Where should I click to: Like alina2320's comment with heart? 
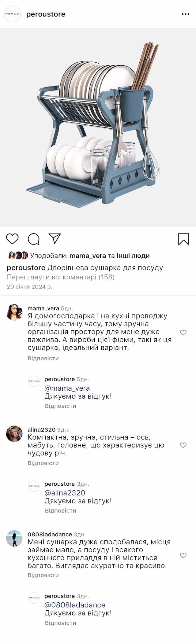coord(183,445)
